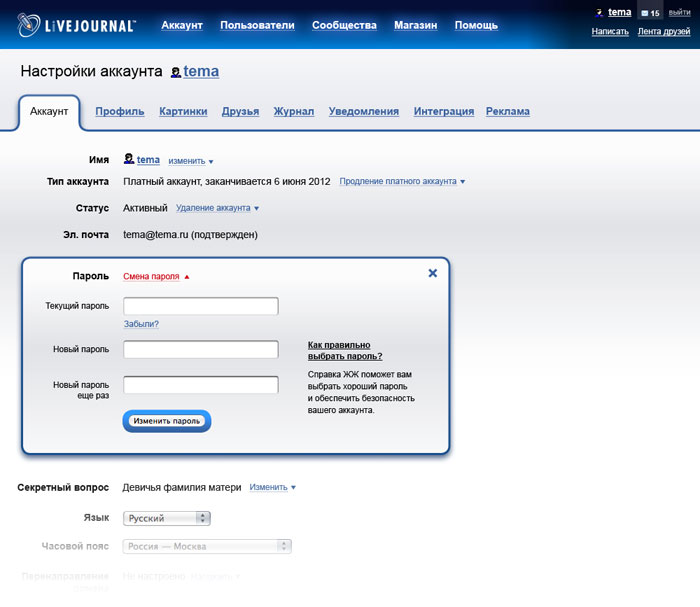Open the Помощь navigation menu
Viewport: 700px width, 607px height.
(x=476, y=25)
